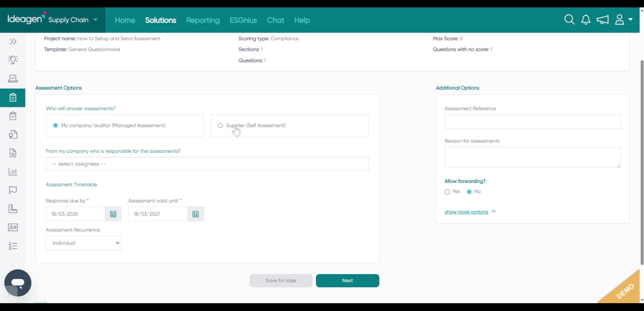644x311 pixels.
Task: Open announcements megaphone icon
Action: pyautogui.click(x=602, y=20)
